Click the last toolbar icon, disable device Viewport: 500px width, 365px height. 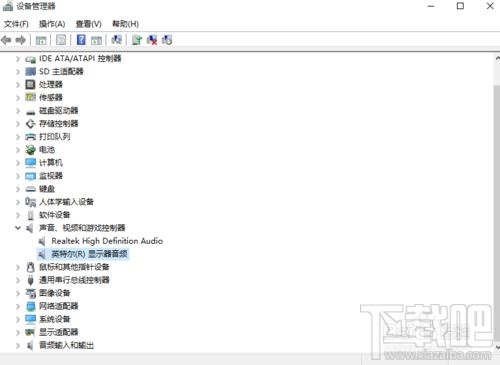[x=167, y=40]
